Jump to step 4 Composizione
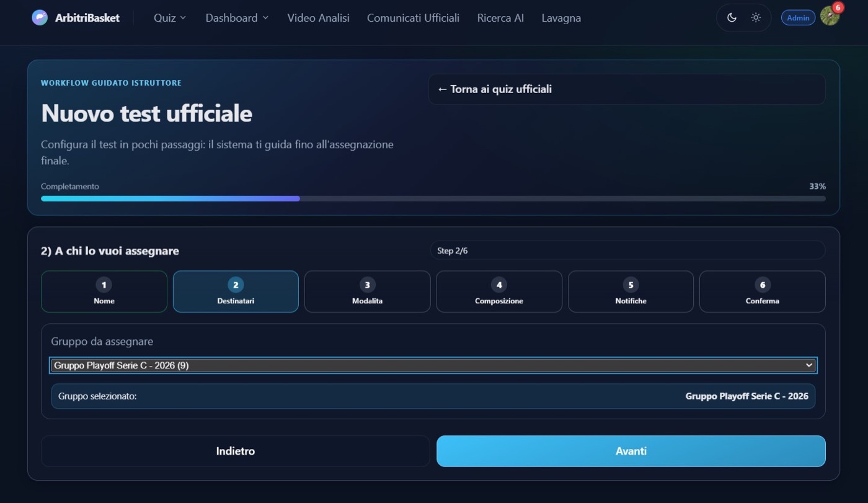This screenshot has width=868, height=503. point(499,292)
